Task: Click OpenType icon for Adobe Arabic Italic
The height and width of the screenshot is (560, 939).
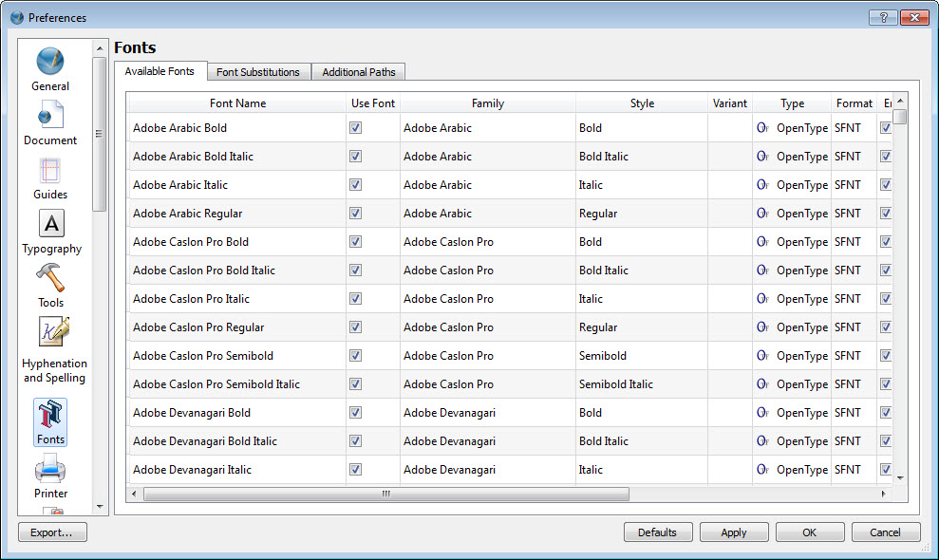Action: pos(762,184)
